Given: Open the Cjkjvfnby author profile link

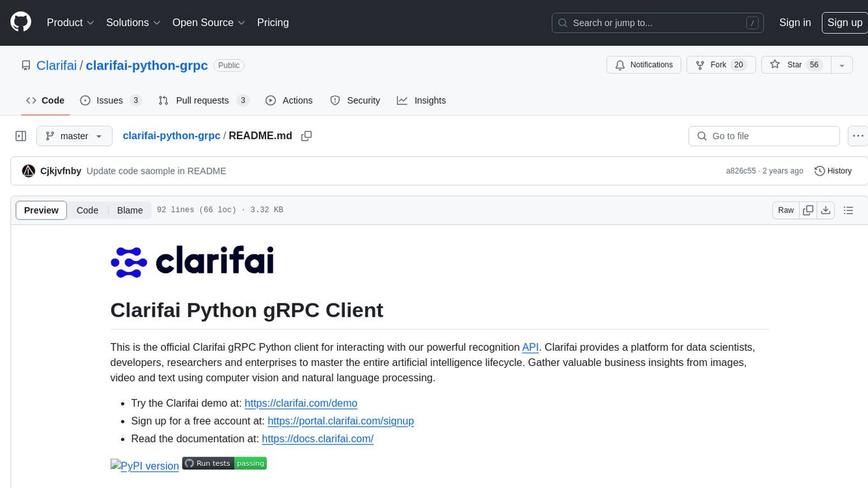Looking at the screenshot, I should pos(61,171).
